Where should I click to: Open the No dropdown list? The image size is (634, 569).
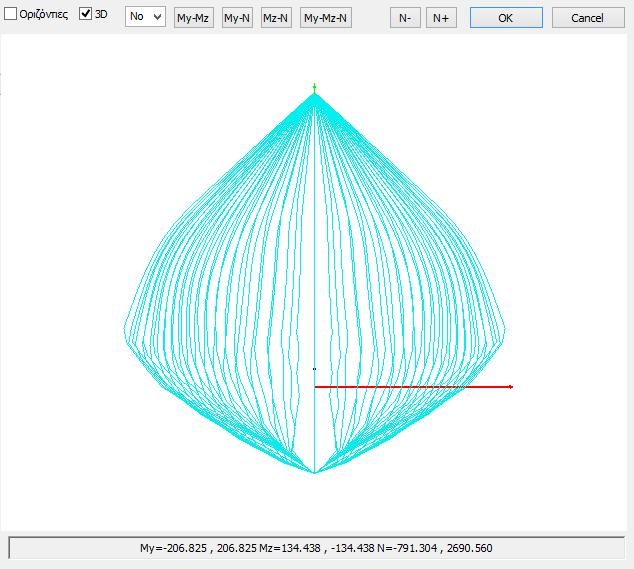pyautogui.click(x=145, y=17)
